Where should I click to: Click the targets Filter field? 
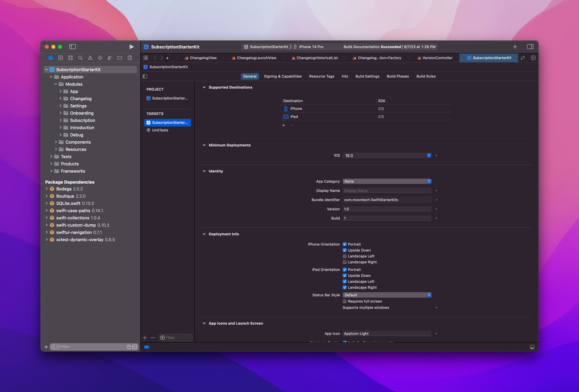175,338
